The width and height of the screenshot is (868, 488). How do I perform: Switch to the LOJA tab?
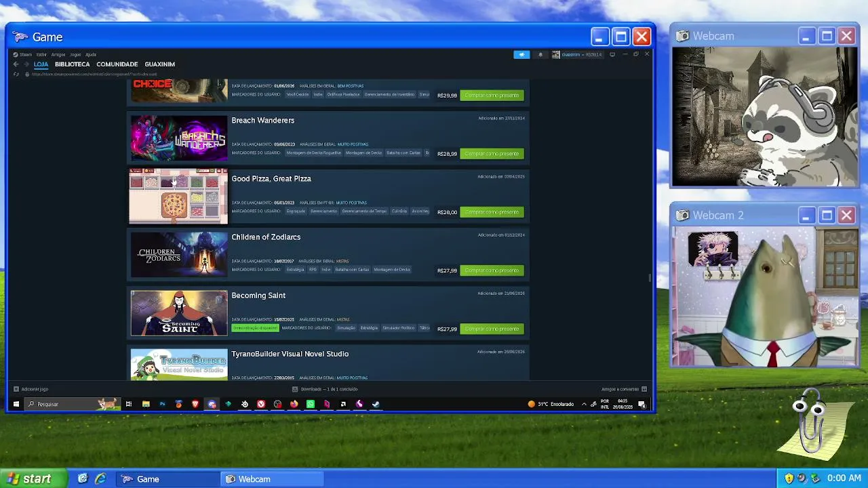pos(41,64)
